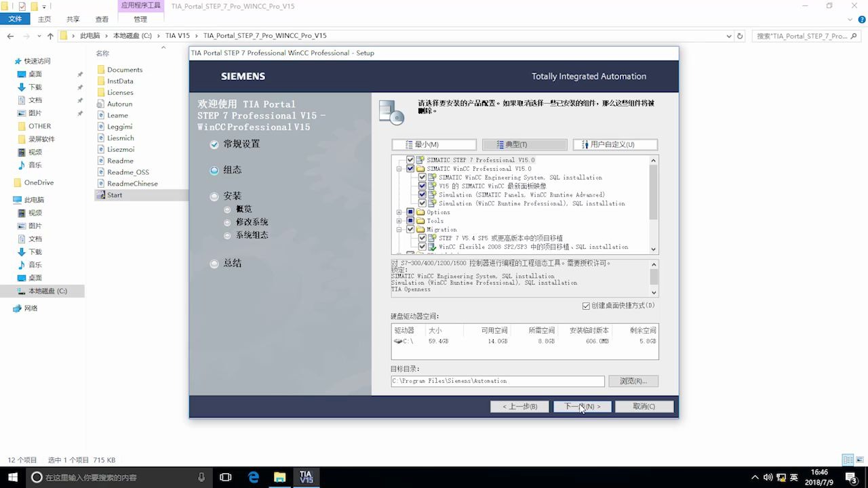The height and width of the screenshot is (488, 868).
Task: Open the Action Center in the system tray
Action: pos(849,476)
